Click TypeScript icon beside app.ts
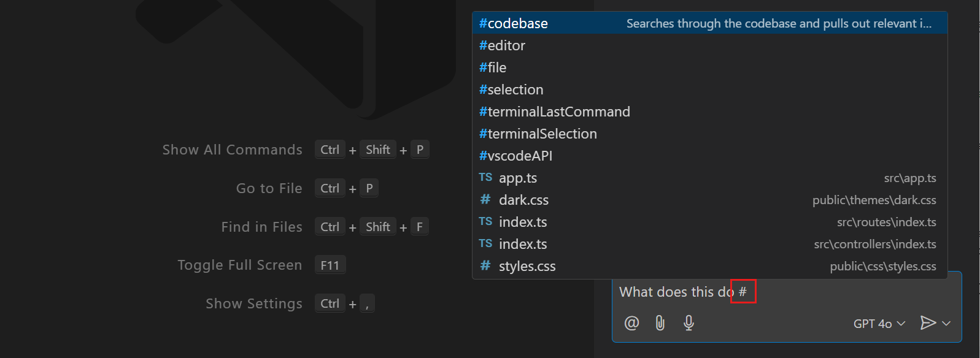The width and height of the screenshot is (980, 358). tap(485, 178)
